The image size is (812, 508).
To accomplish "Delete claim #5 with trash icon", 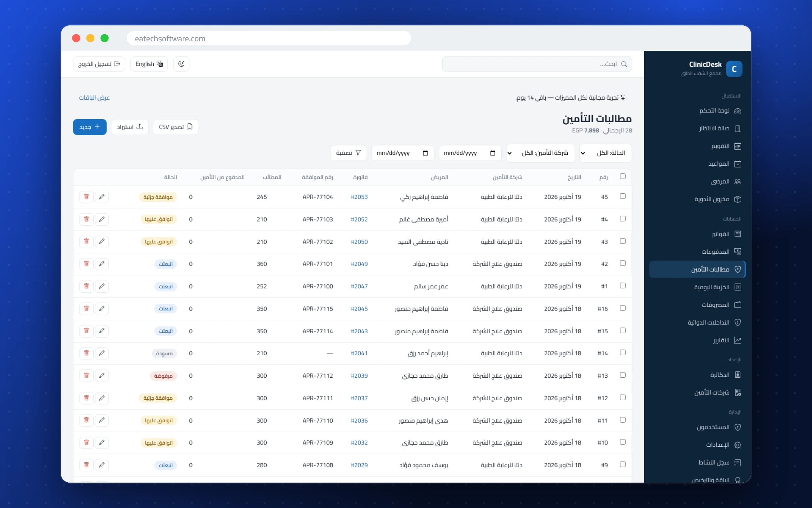I will [x=87, y=197].
